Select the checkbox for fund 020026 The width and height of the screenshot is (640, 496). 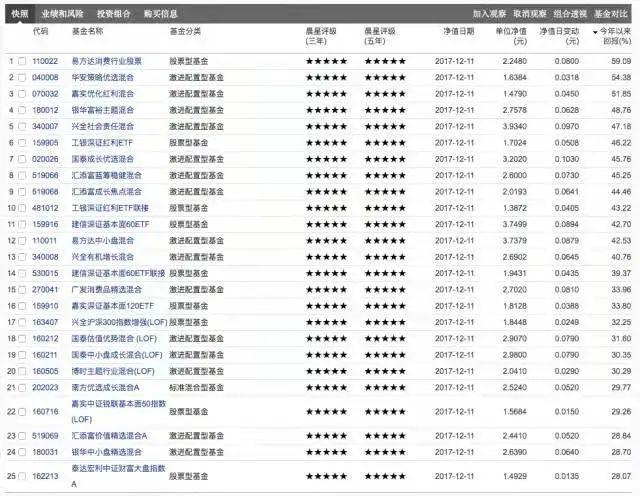point(22,159)
